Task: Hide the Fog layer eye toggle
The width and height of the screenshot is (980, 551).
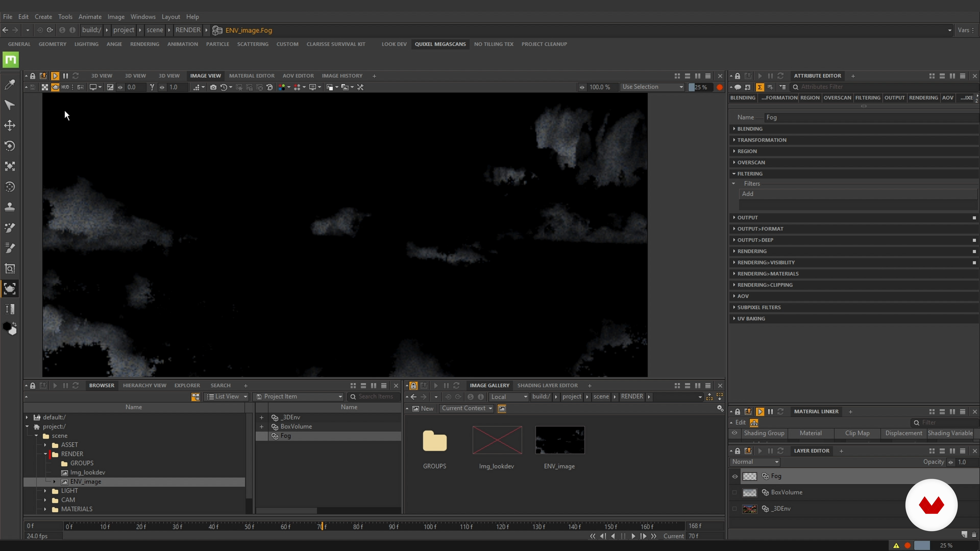Action: (735, 476)
